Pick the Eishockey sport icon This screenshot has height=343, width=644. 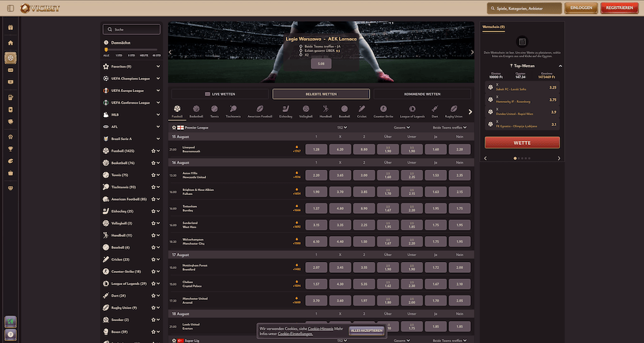pyautogui.click(x=285, y=109)
